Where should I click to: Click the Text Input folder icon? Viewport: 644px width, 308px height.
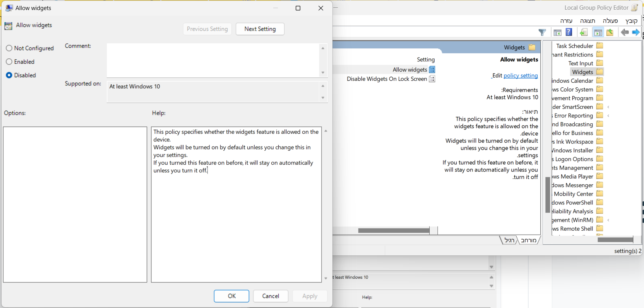point(600,63)
